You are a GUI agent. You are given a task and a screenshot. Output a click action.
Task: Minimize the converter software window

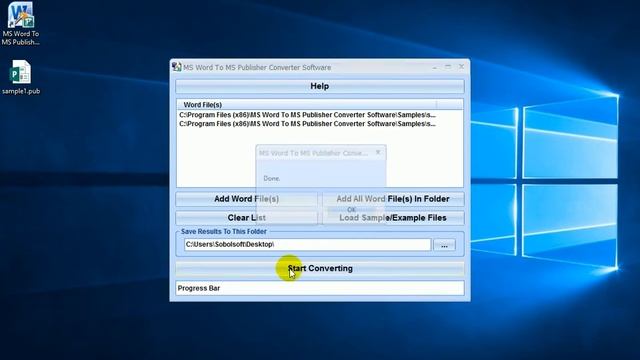(x=435, y=67)
